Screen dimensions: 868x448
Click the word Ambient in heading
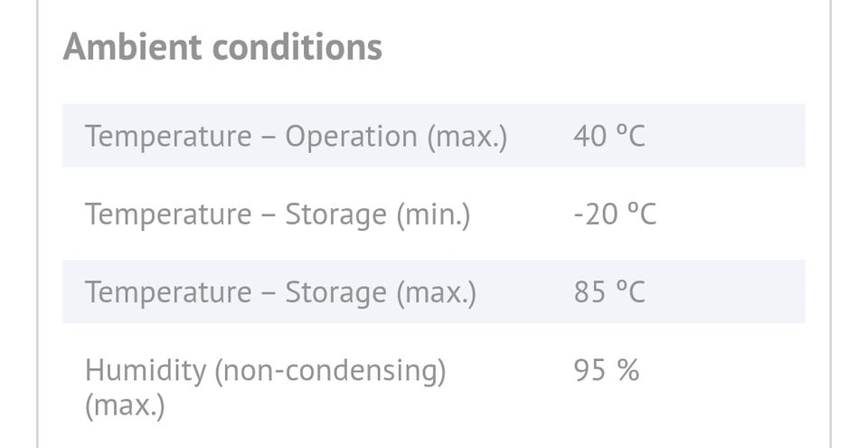(x=132, y=46)
